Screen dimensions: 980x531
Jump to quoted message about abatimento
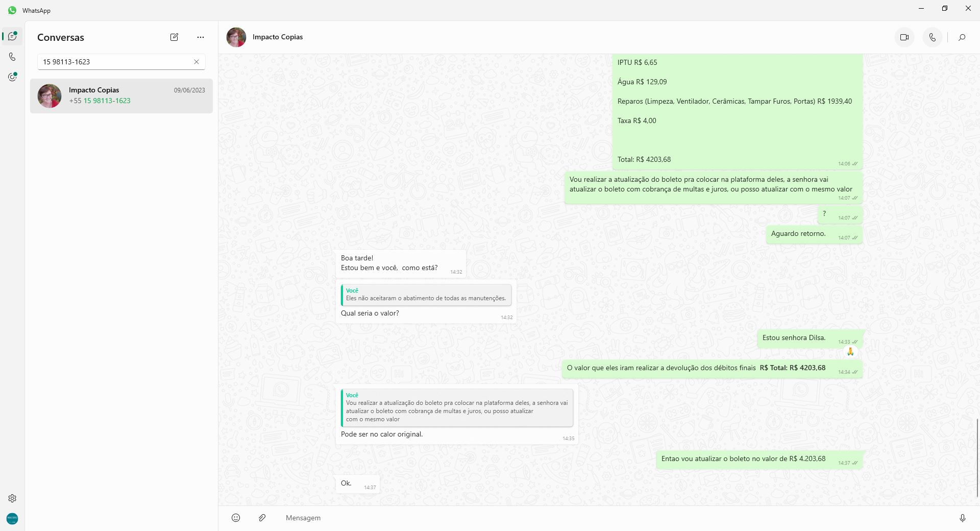(426, 295)
